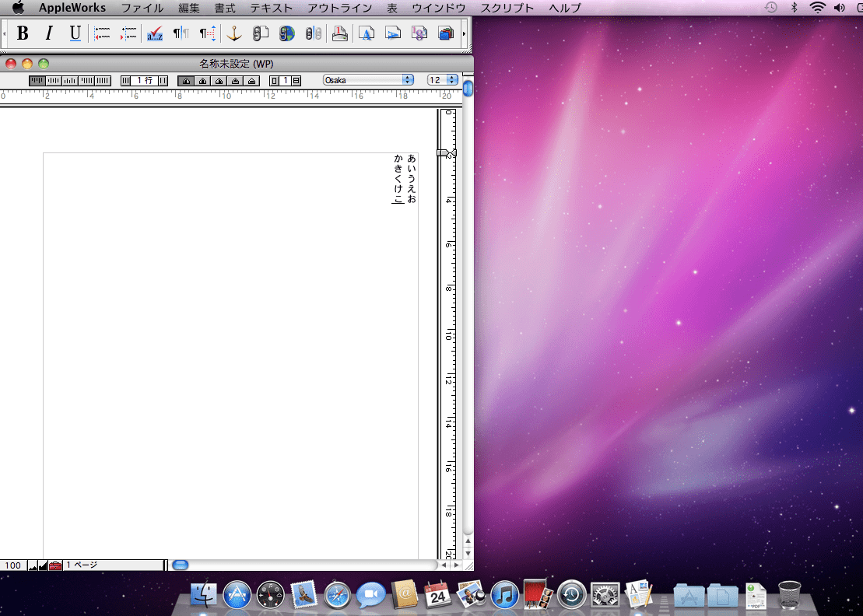Decrease the number of columns
This screenshot has width=863, height=616.
[274, 81]
